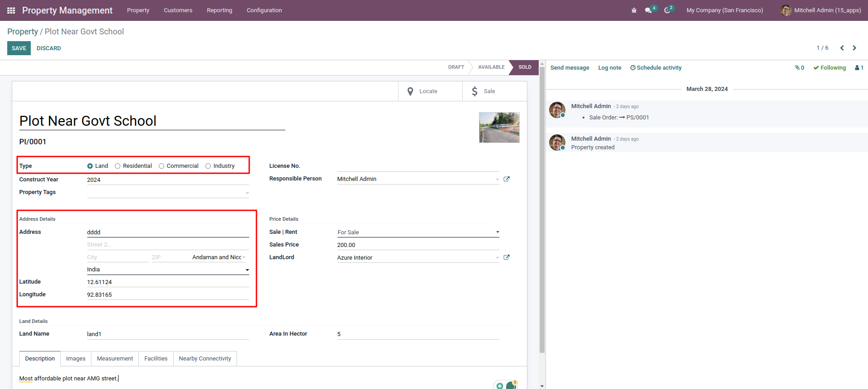Screen dimensions: 868x389
Task: Open the Sale | Rent selection dropdown
Action: [418, 232]
